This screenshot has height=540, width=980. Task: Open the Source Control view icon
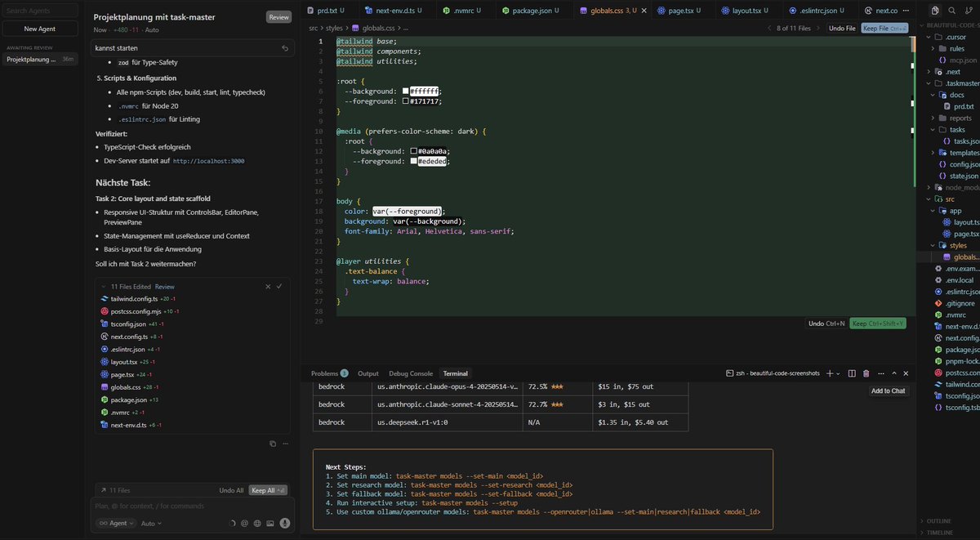click(x=967, y=10)
